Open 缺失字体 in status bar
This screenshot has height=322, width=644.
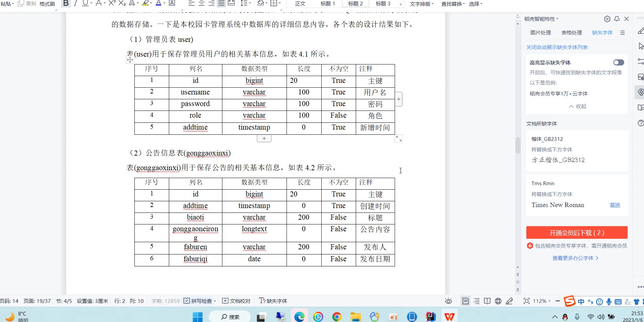(x=273, y=301)
